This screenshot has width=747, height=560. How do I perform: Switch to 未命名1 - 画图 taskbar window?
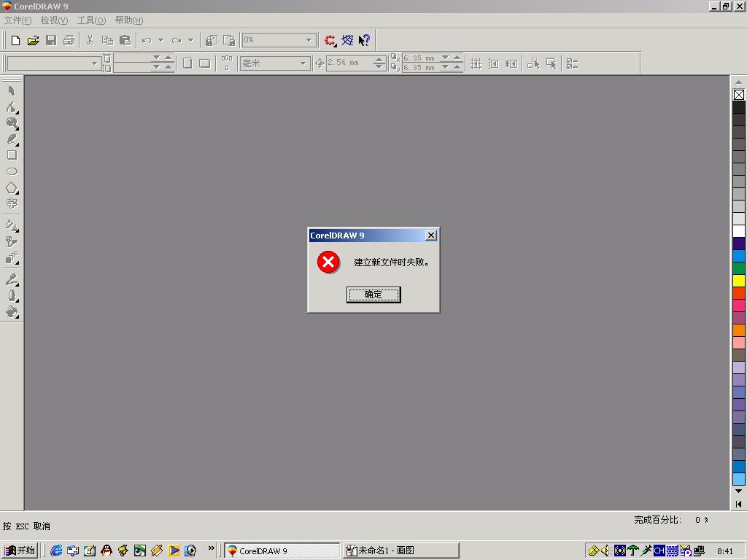tap(401, 551)
